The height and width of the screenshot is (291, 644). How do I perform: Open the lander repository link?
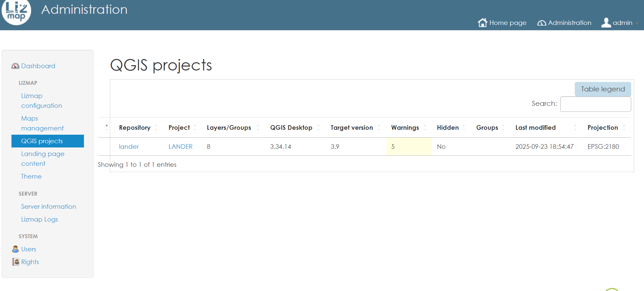(x=129, y=146)
